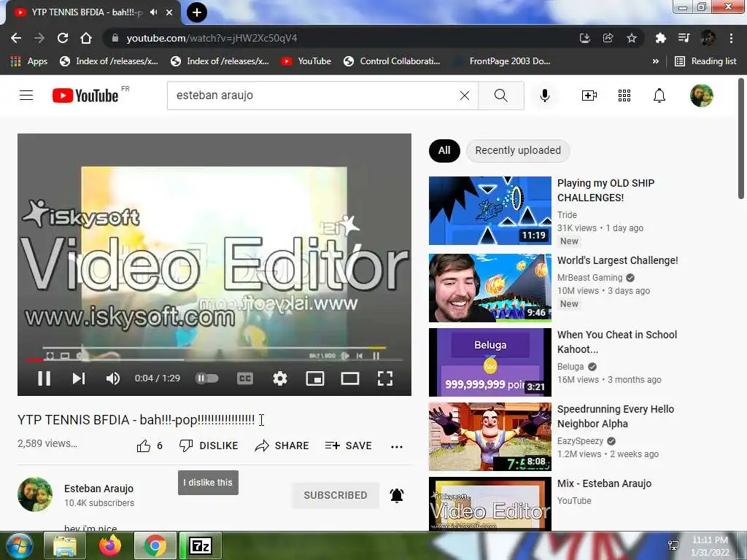Image resolution: width=747 pixels, height=560 pixels.
Task: Seek on the red video progress bar
Action: coord(214,360)
